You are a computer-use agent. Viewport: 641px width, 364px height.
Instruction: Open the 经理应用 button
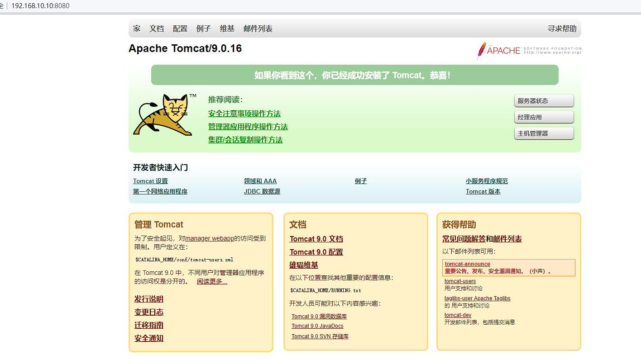(x=544, y=117)
